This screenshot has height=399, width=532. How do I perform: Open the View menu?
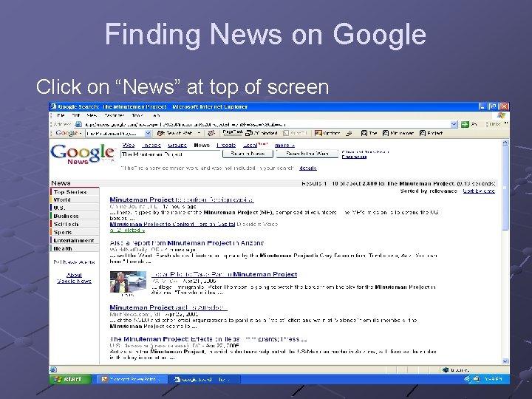tap(92, 115)
